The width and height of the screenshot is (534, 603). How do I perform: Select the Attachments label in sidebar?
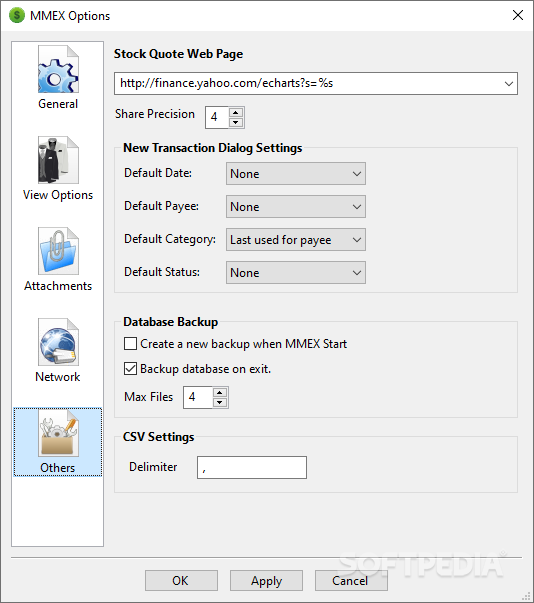pyautogui.click(x=58, y=286)
